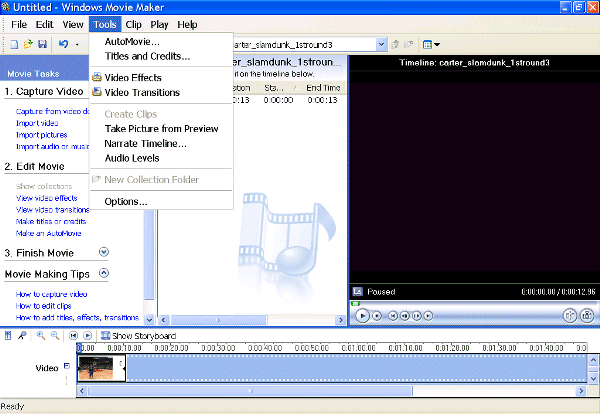Click Make an AutoMovie link
Viewport: 600px width, 414px height.
click(48, 233)
